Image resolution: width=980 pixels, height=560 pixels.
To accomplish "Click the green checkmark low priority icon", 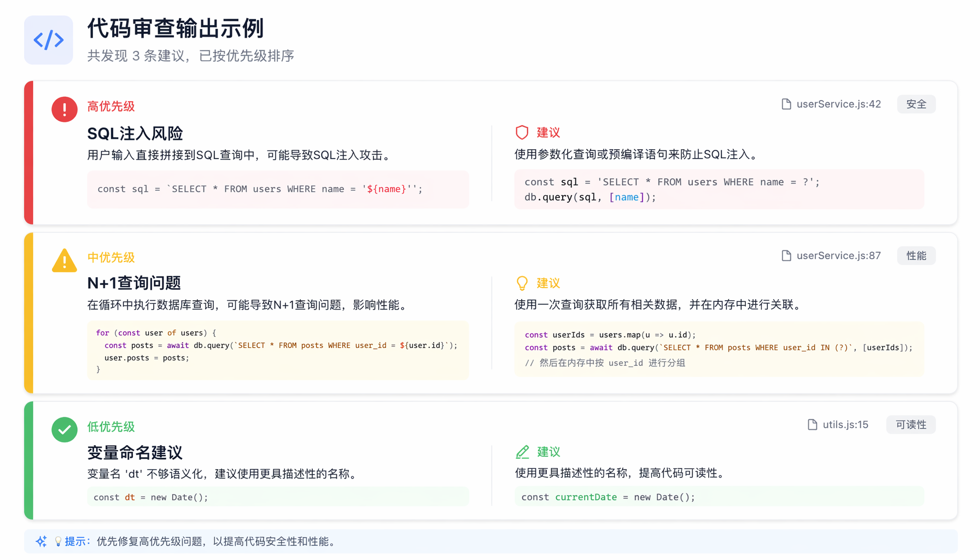I will [x=65, y=429].
